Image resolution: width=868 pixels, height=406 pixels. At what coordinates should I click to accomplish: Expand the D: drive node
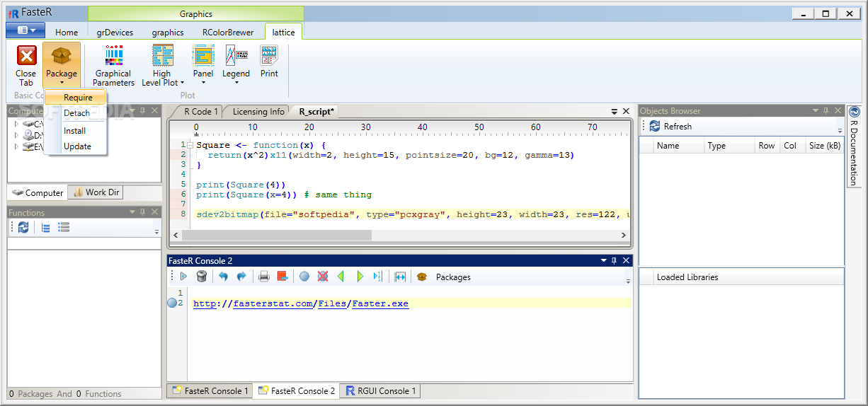[x=16, y=135]
